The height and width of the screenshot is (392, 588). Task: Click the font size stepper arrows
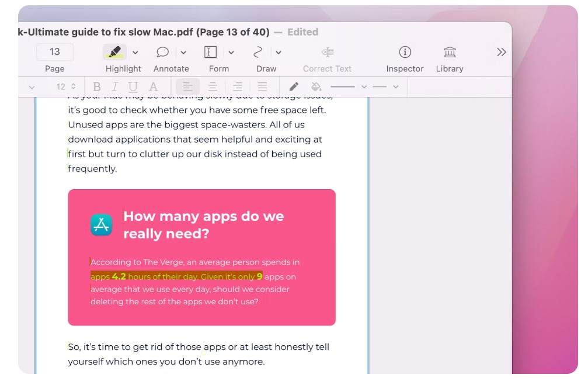[73, 86]
